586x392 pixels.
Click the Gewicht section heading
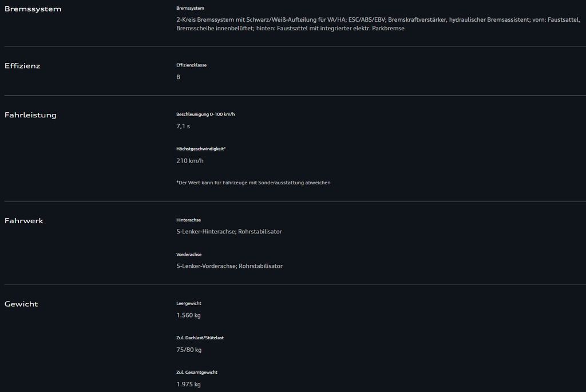coord(21,304)
